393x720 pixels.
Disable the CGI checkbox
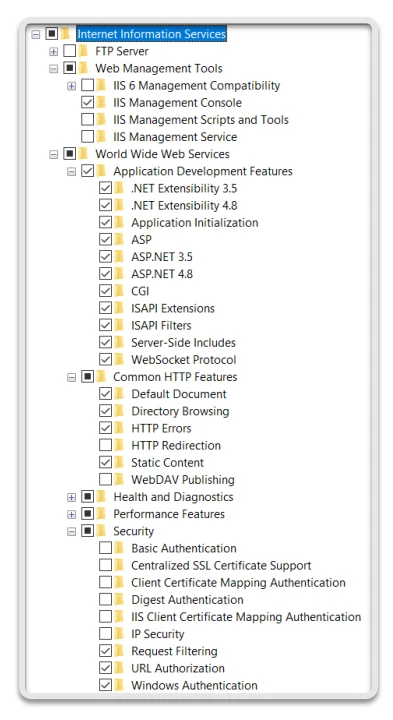(x=106, y=291)
